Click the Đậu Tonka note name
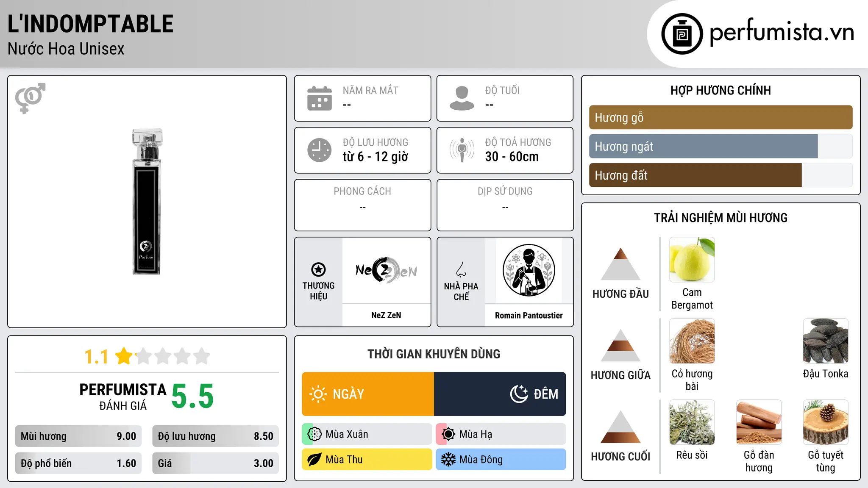This screenshot has width=868, height=488. [x=826, y=374]
